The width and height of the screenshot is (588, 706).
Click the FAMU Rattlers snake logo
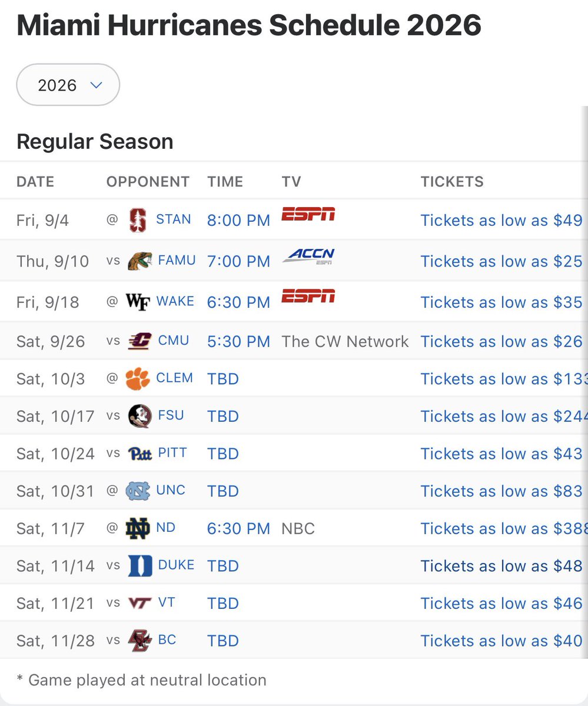point(139,261)
